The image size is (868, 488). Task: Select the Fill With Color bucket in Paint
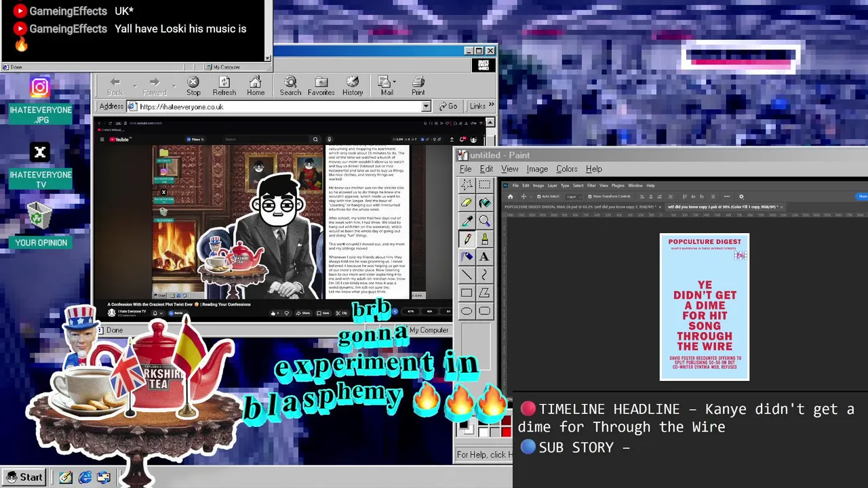484,203
